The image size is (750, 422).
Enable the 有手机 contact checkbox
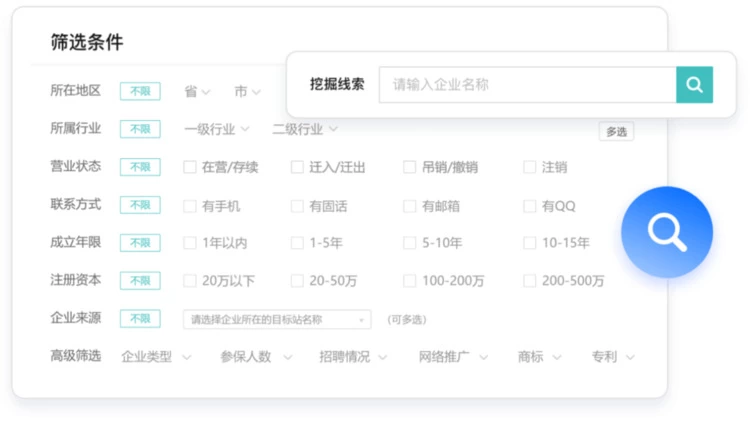[190, 206]
